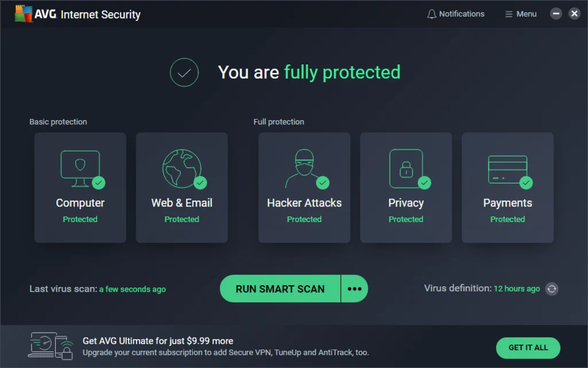Screen dimensions: 588x368
Task: Open the Privacy protection module
Action: 405,187
